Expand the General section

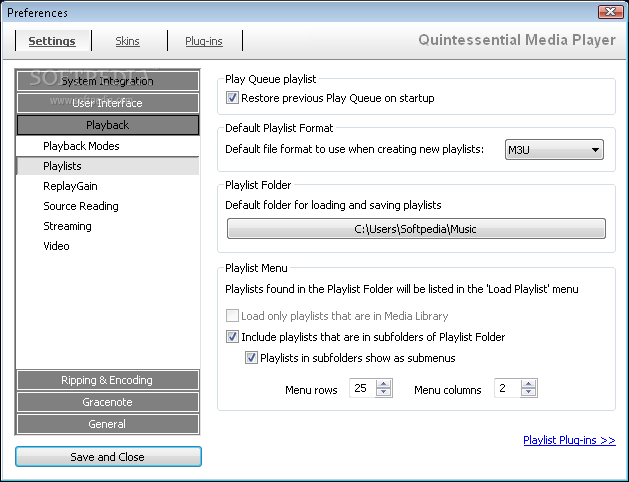pyautogui.click(x=108, y=424)
